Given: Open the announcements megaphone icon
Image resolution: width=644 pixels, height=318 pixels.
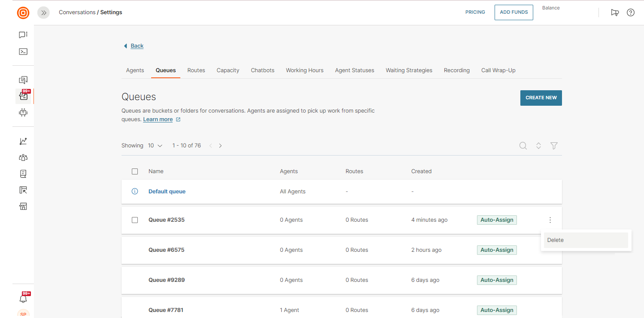Looking at the screenshot, I should coord(615,12).
